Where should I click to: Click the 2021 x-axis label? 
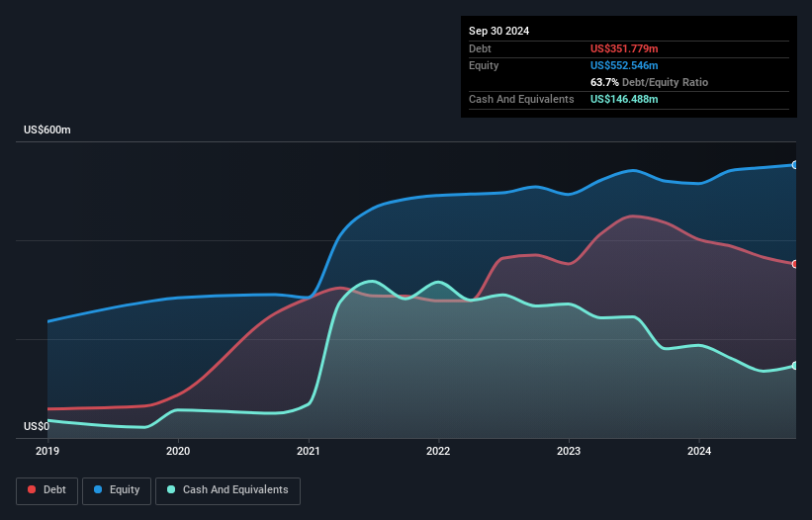coord(309,451)
